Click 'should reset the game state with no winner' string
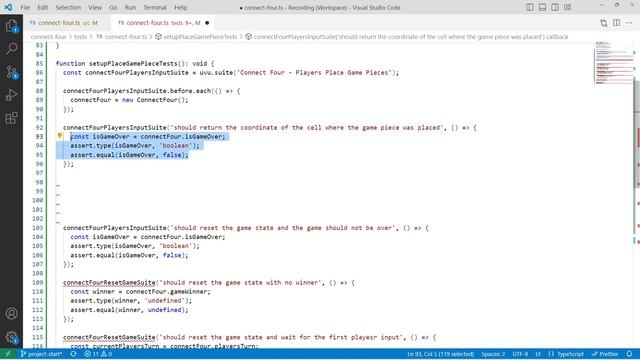The height and width of the screenshot is (360, 640). click(x=240, y=282)
